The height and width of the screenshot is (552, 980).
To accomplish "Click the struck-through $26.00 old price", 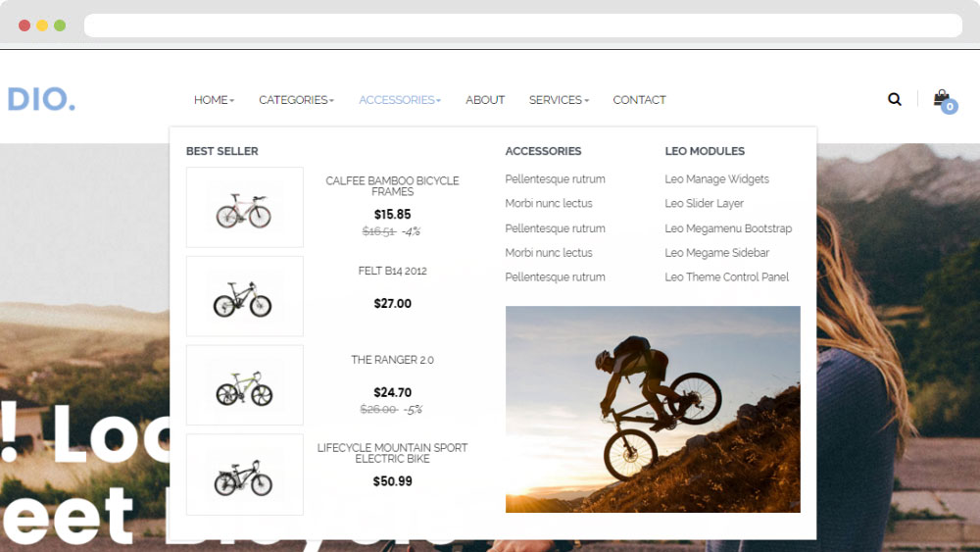I will click(x=378, y=410).
